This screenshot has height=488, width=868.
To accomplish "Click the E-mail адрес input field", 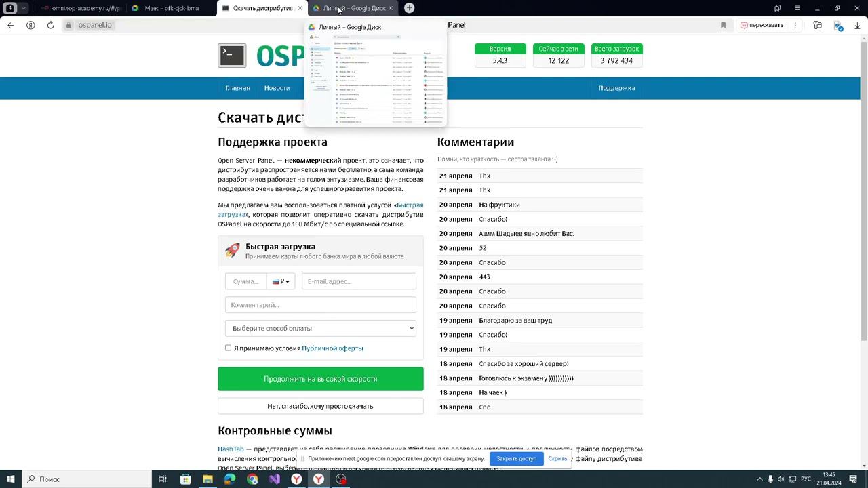I will [x=359, y=281].
